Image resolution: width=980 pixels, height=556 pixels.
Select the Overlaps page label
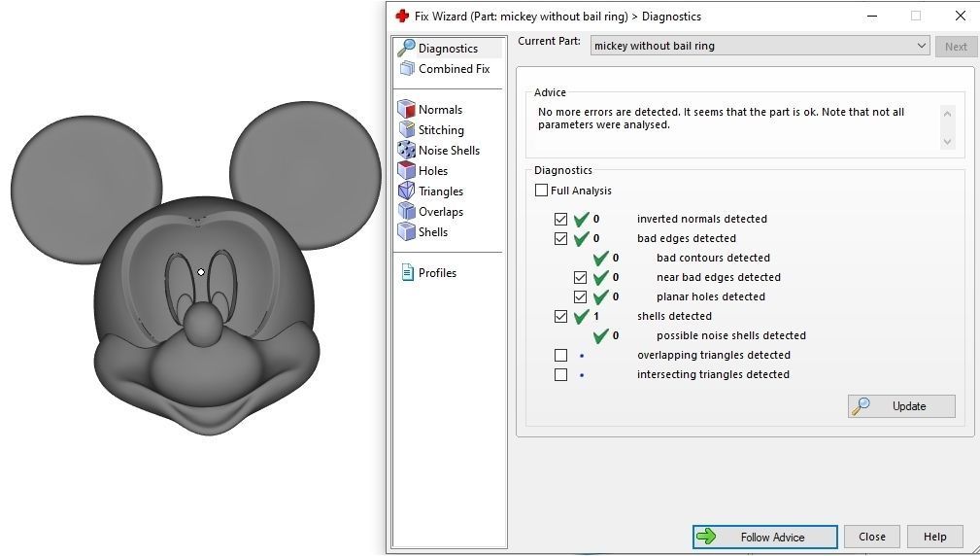441,211
